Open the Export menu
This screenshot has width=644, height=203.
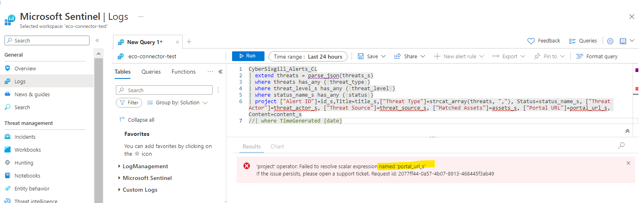505,57
